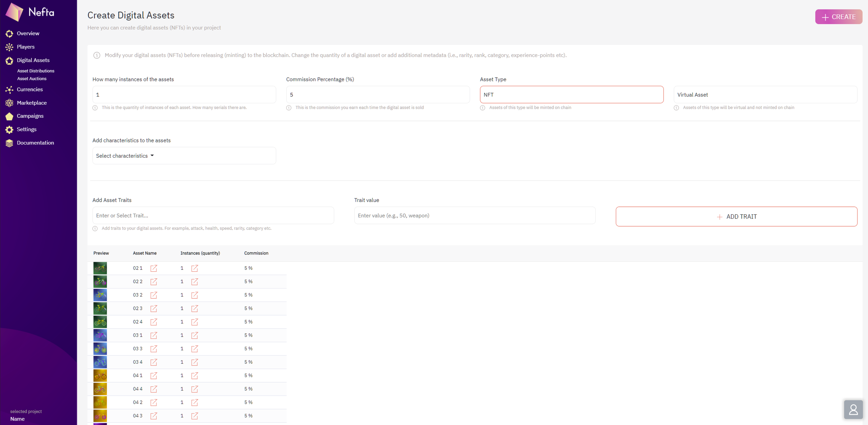Screen dimensions: 868x425
Task: Click the Nefta logo icon
Action: pos(14,12)
